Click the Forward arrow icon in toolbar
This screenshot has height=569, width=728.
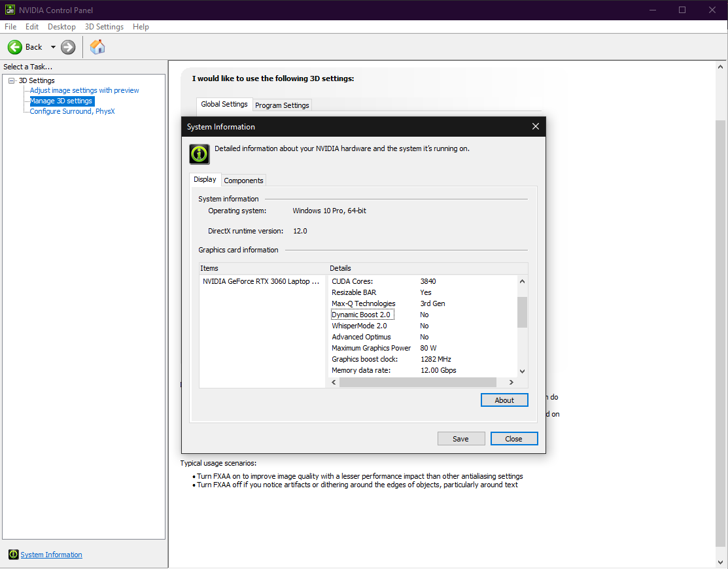pyautogui.click(x=68, y=47)
